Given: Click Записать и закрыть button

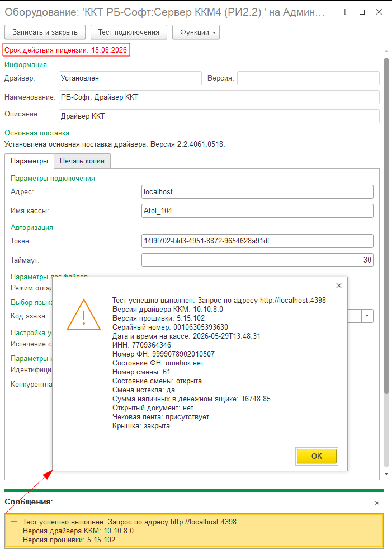Looking at the screenshot, I should pos(45,32).
